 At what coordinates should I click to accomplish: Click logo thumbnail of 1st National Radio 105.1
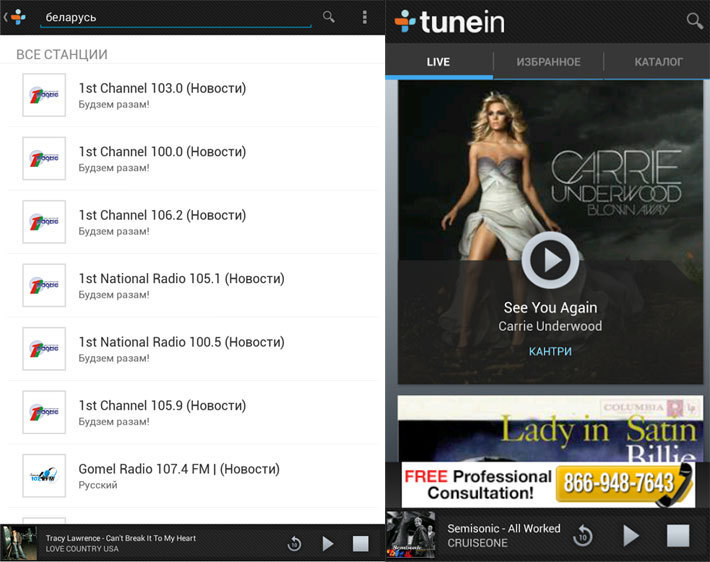pyautogui.click(x=44, y=285)
